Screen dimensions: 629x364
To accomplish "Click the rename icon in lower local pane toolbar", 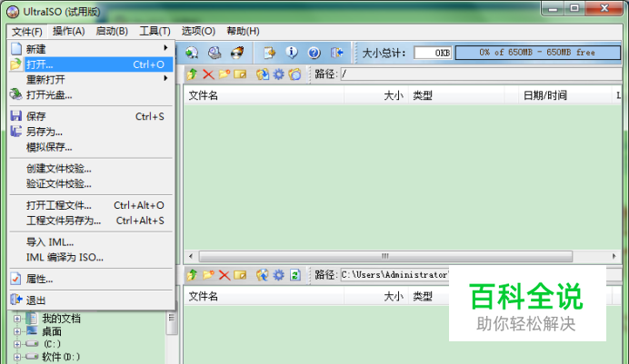I will [240, 275].
